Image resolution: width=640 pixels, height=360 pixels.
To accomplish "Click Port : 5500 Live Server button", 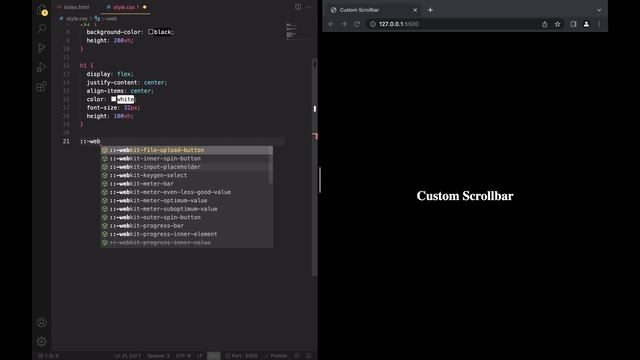I will click(242, 356).
